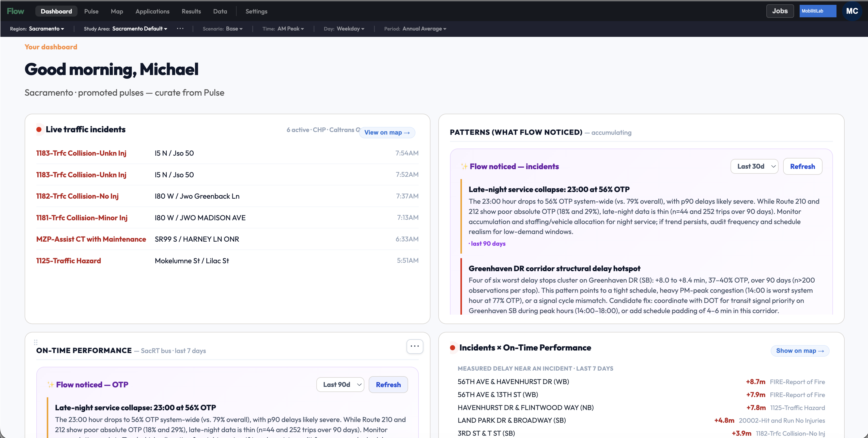Screen dimensions: 868x438
Task: Open the Last 90d range dropdown
Action: 340,385
